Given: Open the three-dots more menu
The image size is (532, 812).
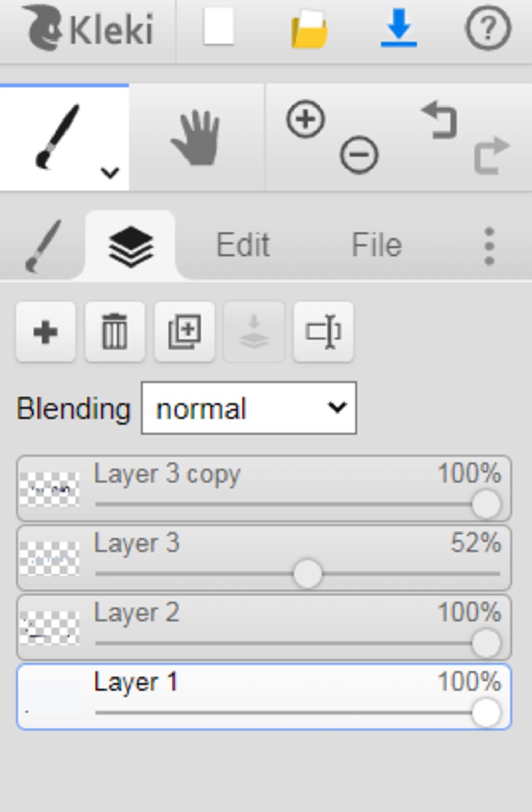Looking at the screenshot, I should pos(488,246).
